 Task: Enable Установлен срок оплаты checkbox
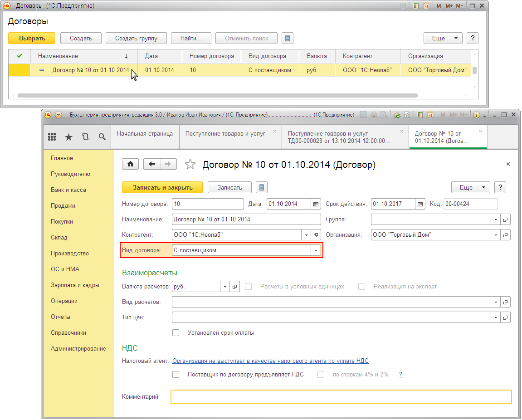(176, 333)
